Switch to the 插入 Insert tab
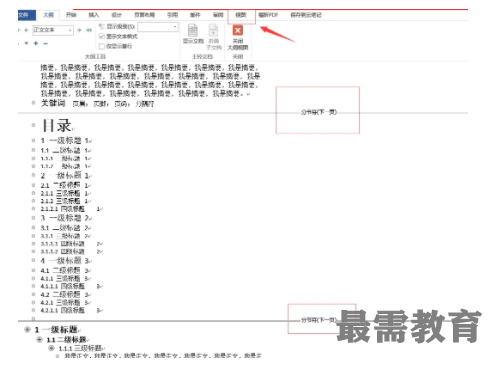Image resolution: width=488 pixels, height=366 pixels. (x=94, y=15)
